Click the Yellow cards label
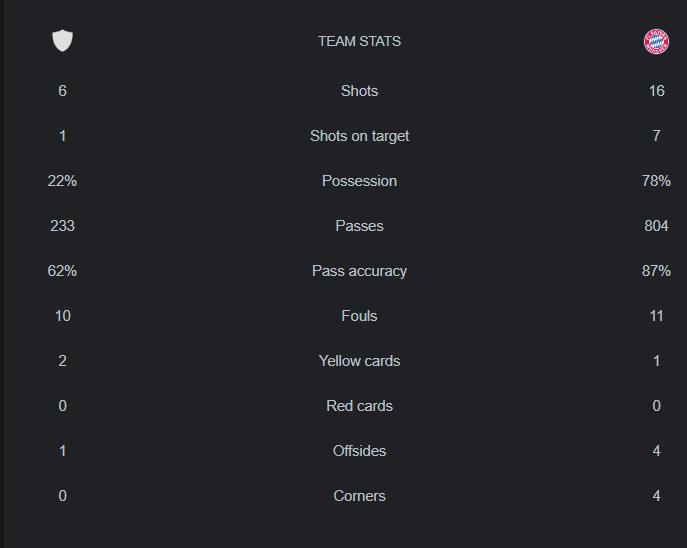This screenshot has width=687, height=548. (359, 361)
